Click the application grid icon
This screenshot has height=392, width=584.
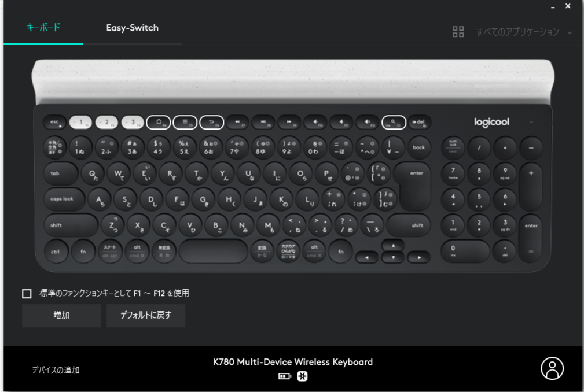click(458, 32)
